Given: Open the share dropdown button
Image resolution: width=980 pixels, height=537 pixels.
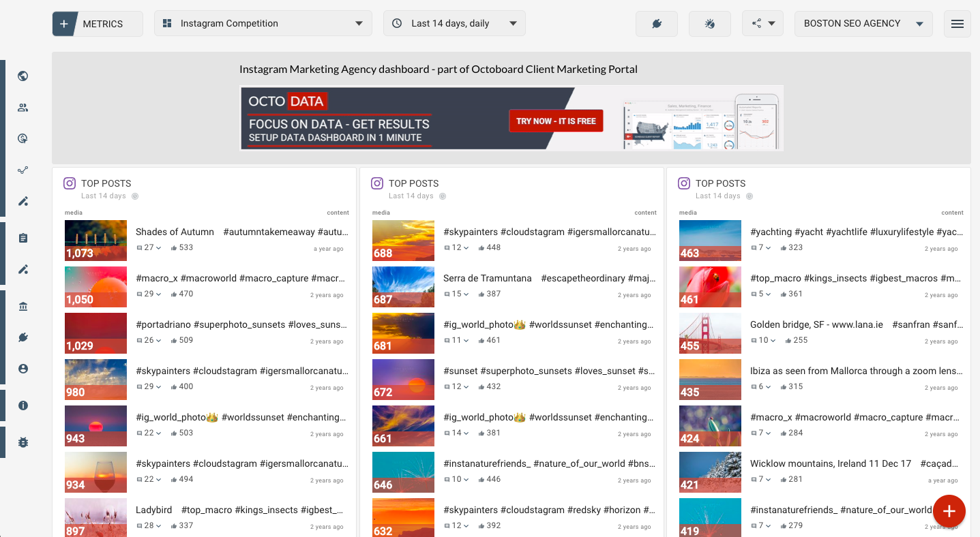Looking at the screenshot, I should [762, 24].
